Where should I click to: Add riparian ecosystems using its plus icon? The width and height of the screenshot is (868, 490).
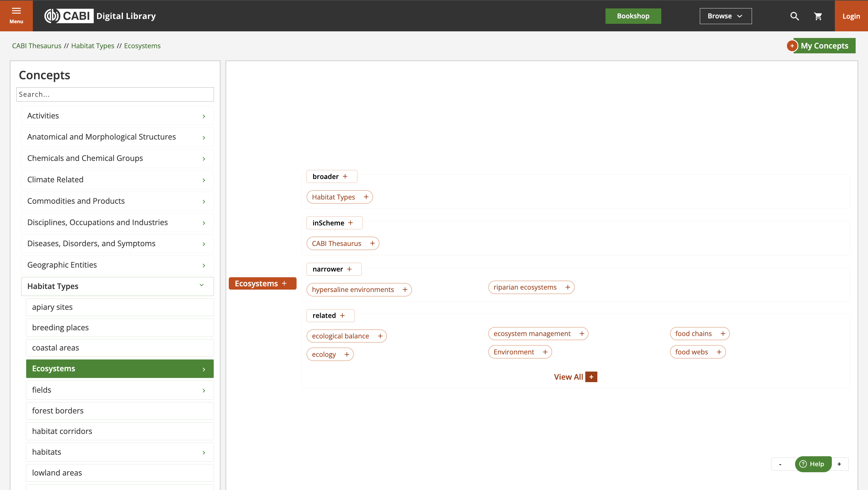pos(568,287)
